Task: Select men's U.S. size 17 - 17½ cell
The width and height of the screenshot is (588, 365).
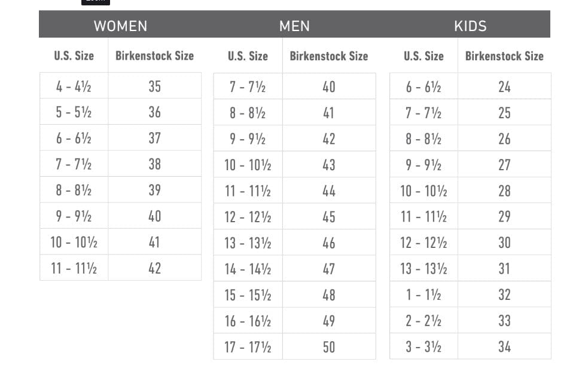Action: (x=248, y=347)
